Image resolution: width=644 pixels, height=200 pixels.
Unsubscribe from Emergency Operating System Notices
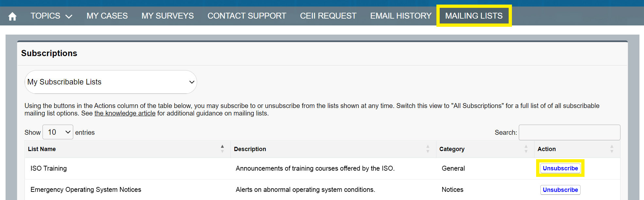560,190
